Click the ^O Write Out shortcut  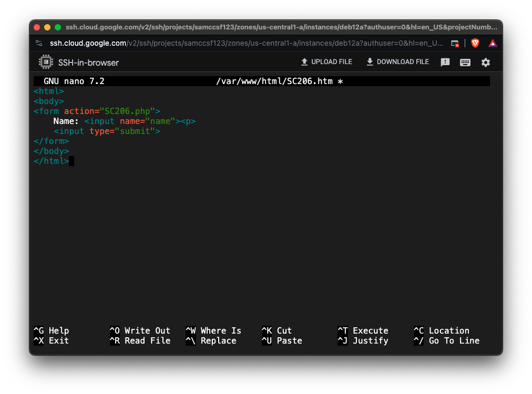[x=140, y=331]
